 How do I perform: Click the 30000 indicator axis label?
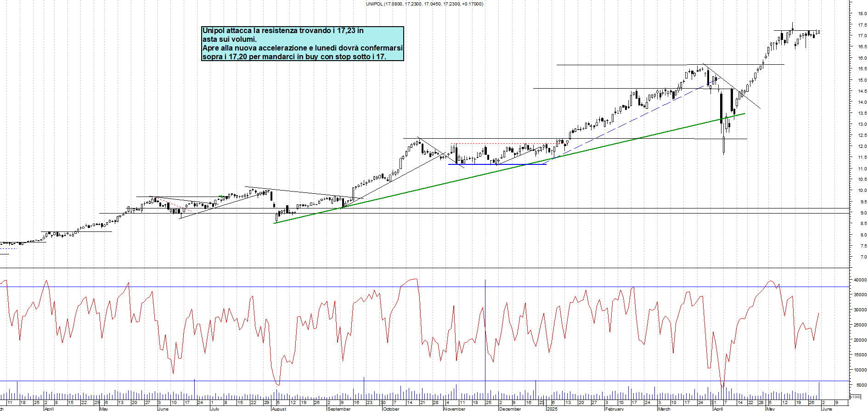click(860, 310)
